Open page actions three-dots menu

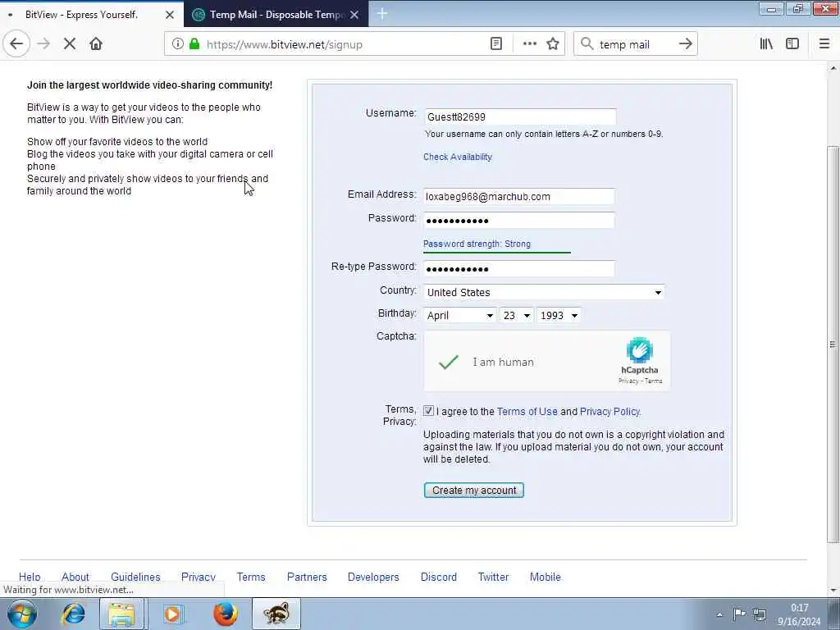529,44
